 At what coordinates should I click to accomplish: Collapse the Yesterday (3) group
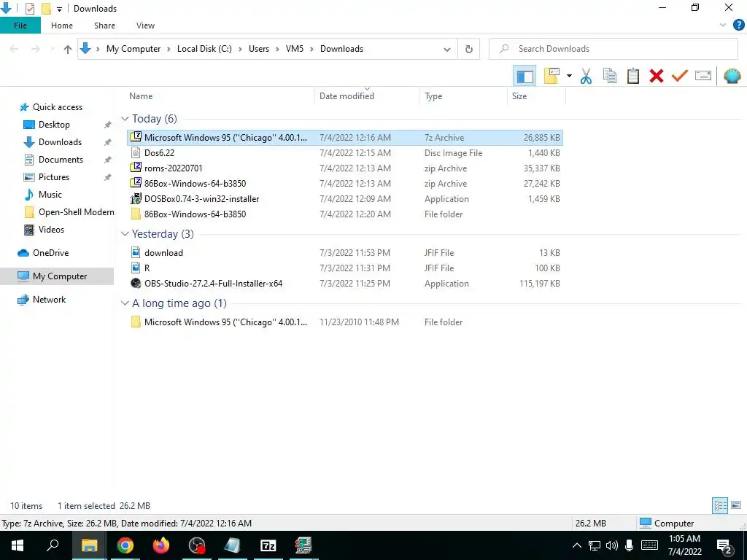[x=125, y=234]
